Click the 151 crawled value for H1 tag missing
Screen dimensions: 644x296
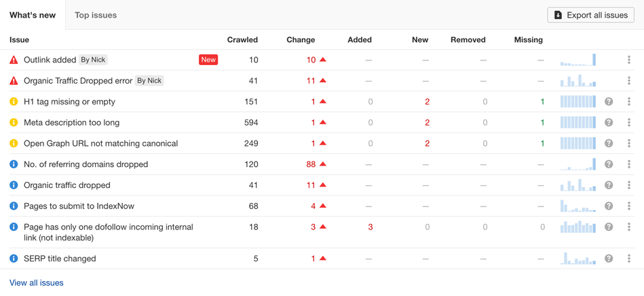(251, 102)
